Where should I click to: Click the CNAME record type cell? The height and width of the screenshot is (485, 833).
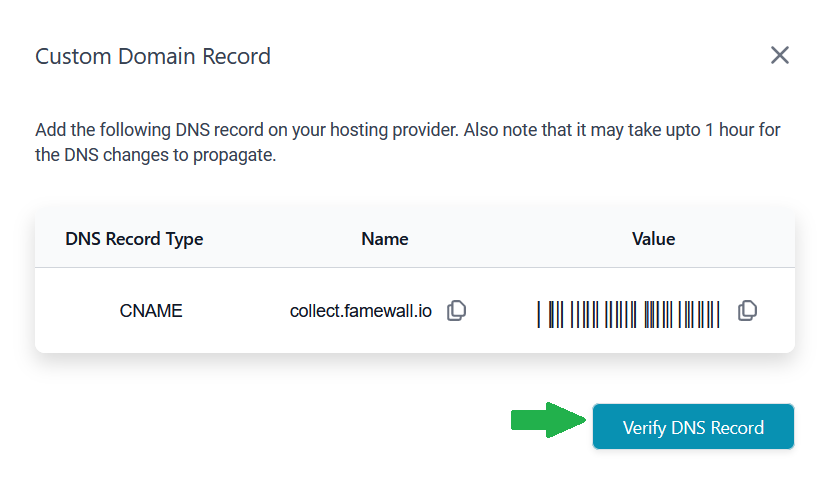151,311
